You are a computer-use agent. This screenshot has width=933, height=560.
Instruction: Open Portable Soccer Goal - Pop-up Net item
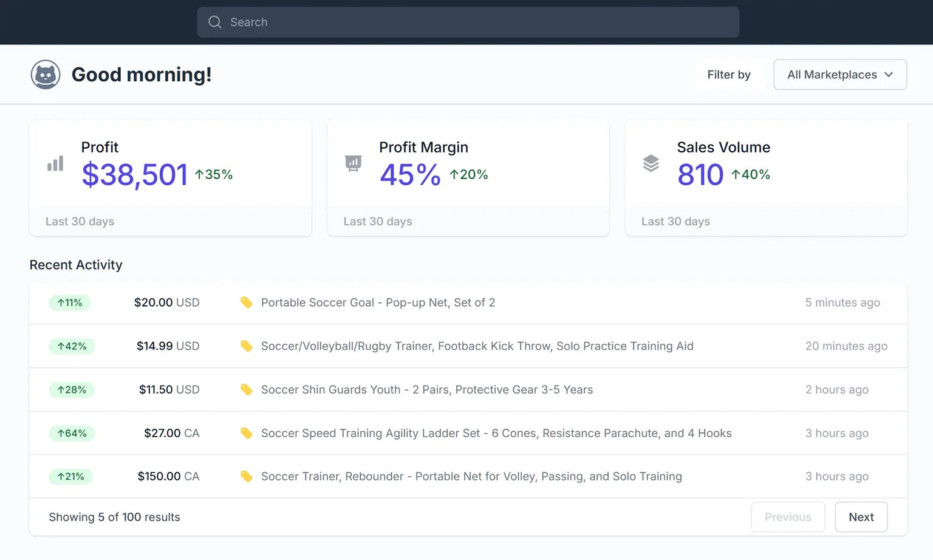click(x=378, y=302)
